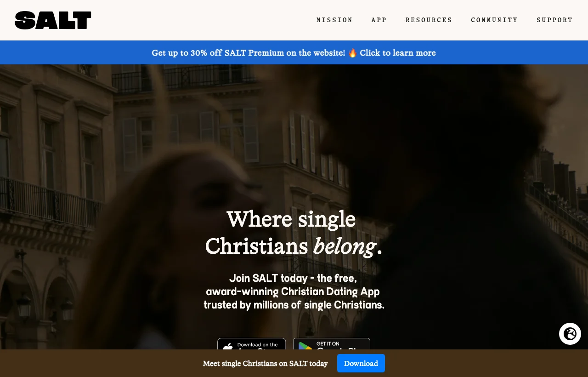Image resolution: width=588 pixels, height=377 pixels.
Task: Open the Mission menu item
Action: [334, 20]
